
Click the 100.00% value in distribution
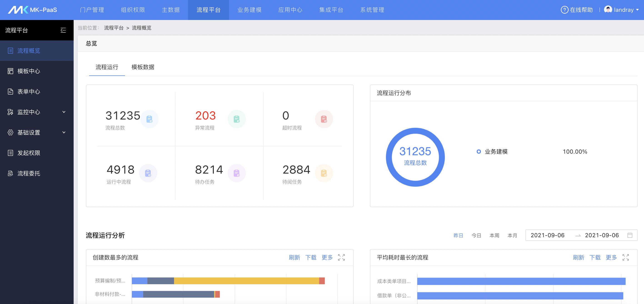point(575,152)
